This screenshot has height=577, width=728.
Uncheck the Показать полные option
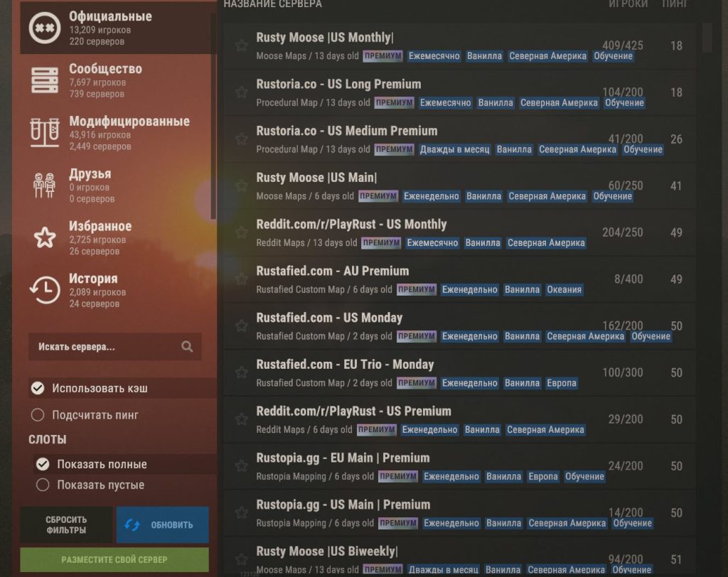(43, 464)
